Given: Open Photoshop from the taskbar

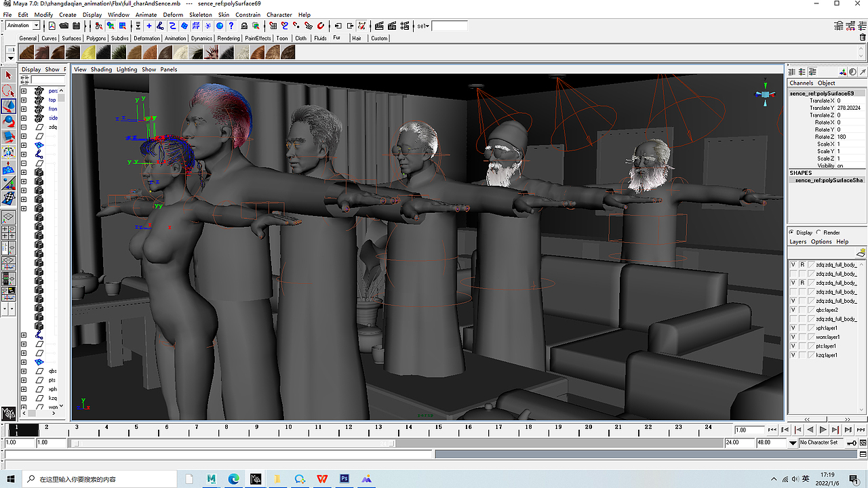Looking at the screenshot, I should 344,479.
